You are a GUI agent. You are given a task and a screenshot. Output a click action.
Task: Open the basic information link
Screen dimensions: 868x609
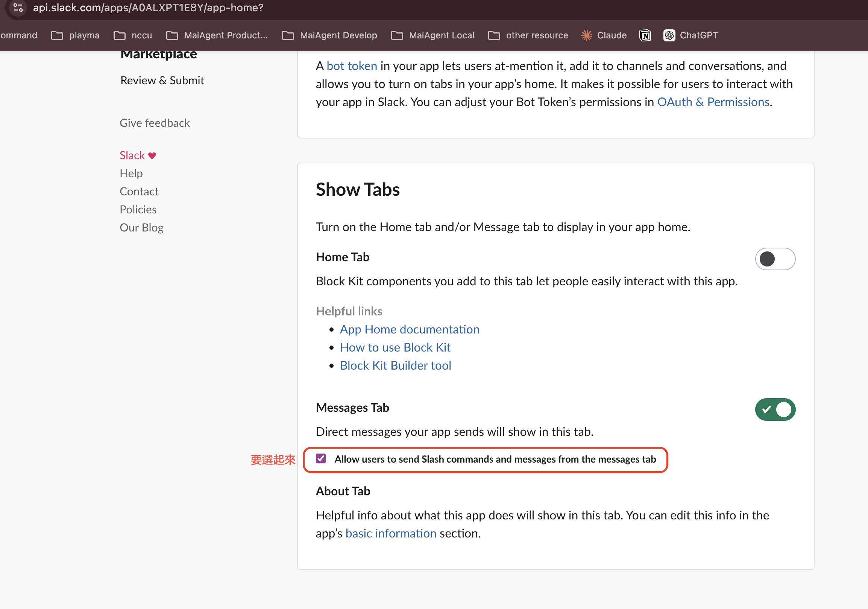(390, 533)
